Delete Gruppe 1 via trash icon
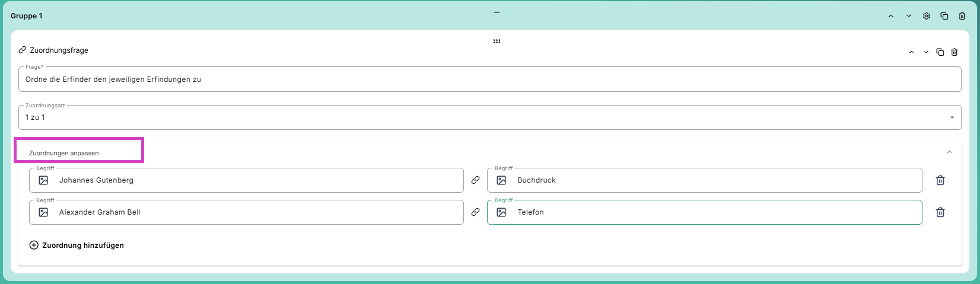 coord(962,16)
